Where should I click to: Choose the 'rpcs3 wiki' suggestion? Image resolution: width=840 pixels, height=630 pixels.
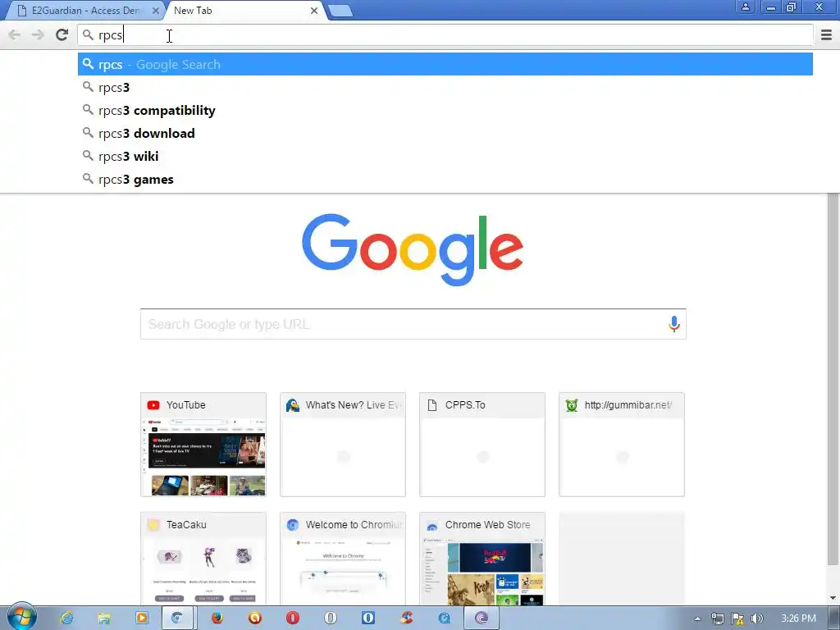tap(445, 157)
